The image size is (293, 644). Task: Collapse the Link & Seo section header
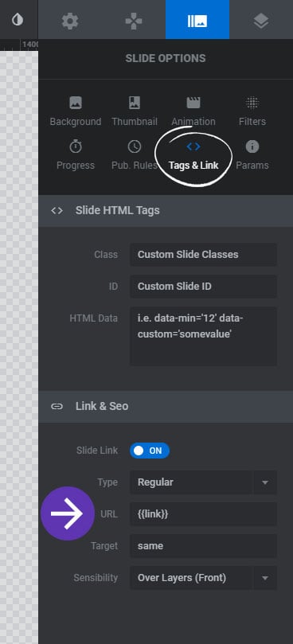click(x=166, y=407)
